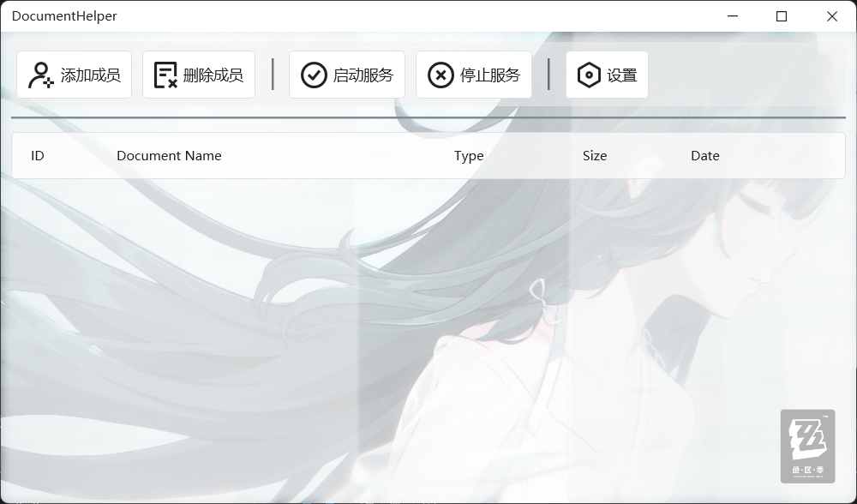
Task: Close the DocumentHelper window
Action: [831, 16]
